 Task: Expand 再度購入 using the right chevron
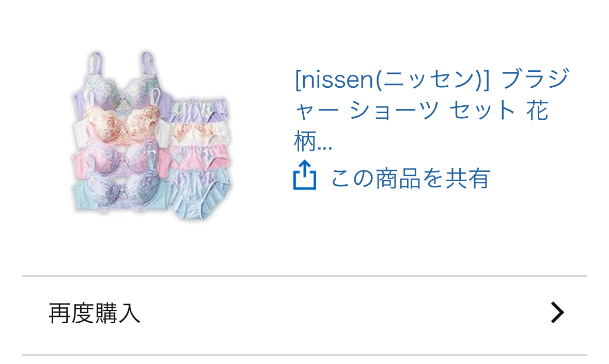pos(557,313)
